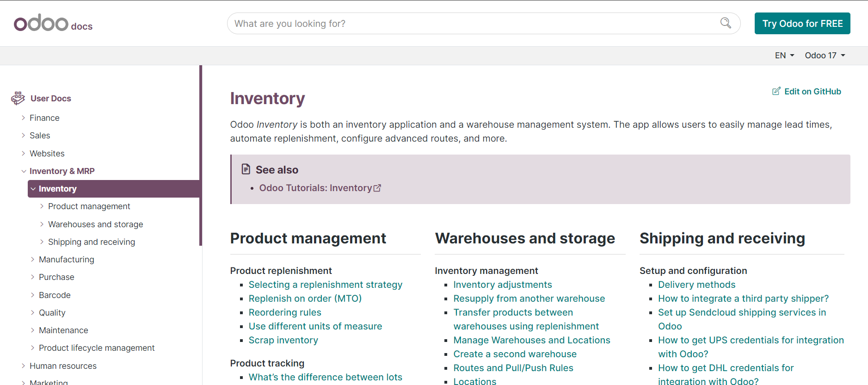Image resolution: width=868 pixels, height=385 pixels.
Task: Collapse the Inventory & MRP section chevron
Action: [x=24, y=171]
